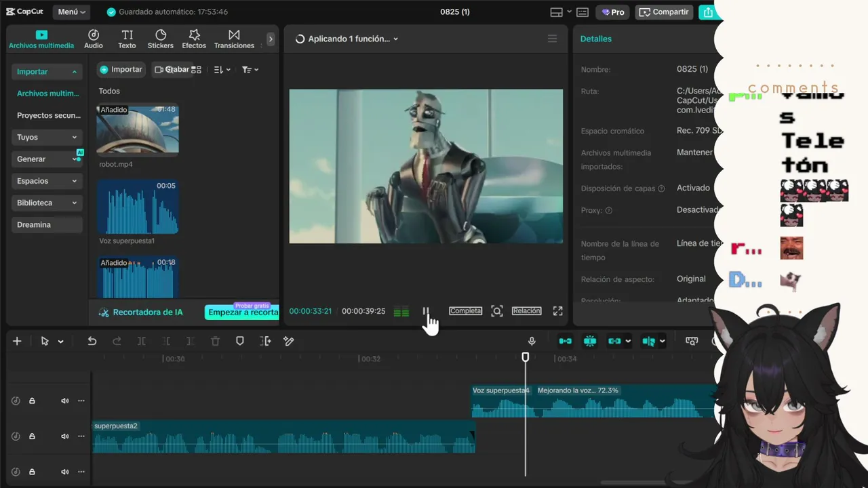868x488 pixels.
Task: Open the player panel hamburger menu
Action: coord(552,39)
